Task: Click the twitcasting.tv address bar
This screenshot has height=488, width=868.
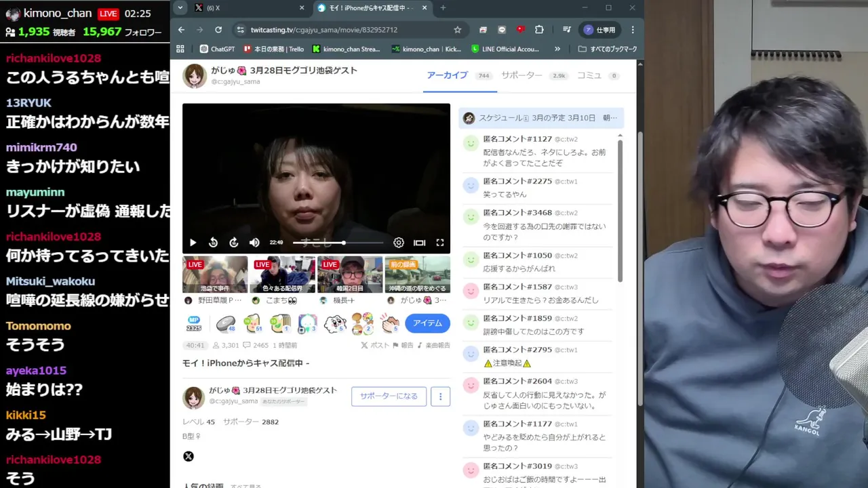Action: (x=349, y=30)
